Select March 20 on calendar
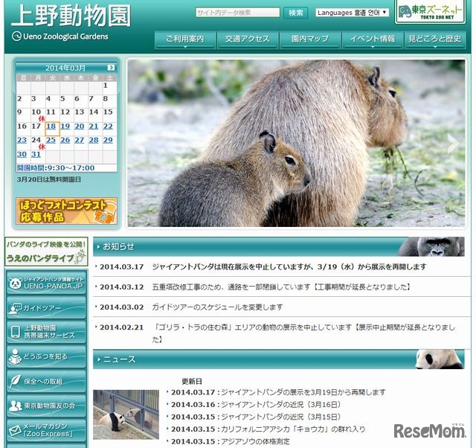This screenshot has width=476, height=448. (80, 127)
